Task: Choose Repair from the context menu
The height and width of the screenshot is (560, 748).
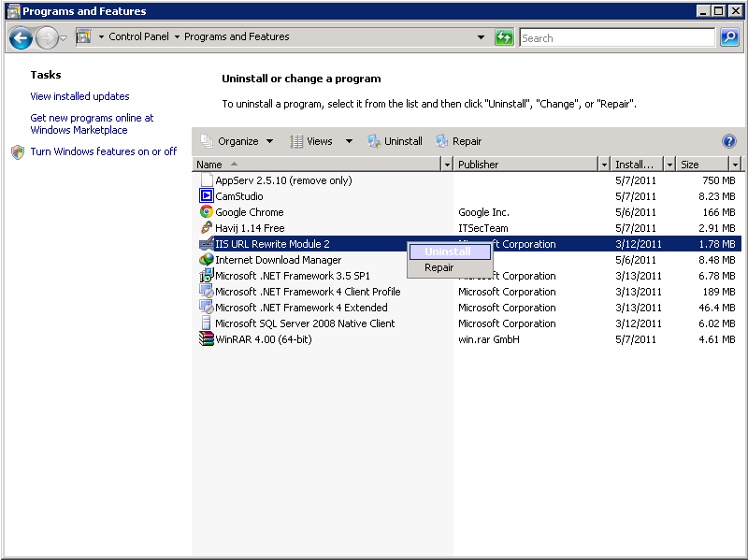Action: pos(439,267)
